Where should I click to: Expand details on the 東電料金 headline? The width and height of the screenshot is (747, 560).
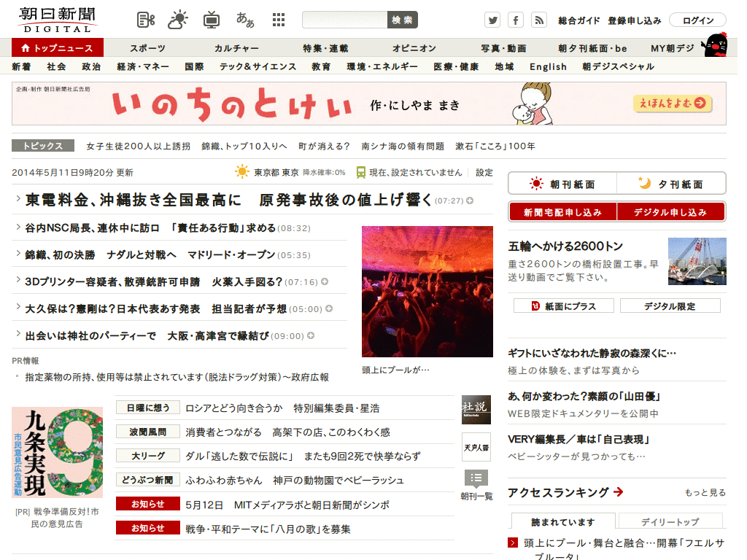click(471, 202)
